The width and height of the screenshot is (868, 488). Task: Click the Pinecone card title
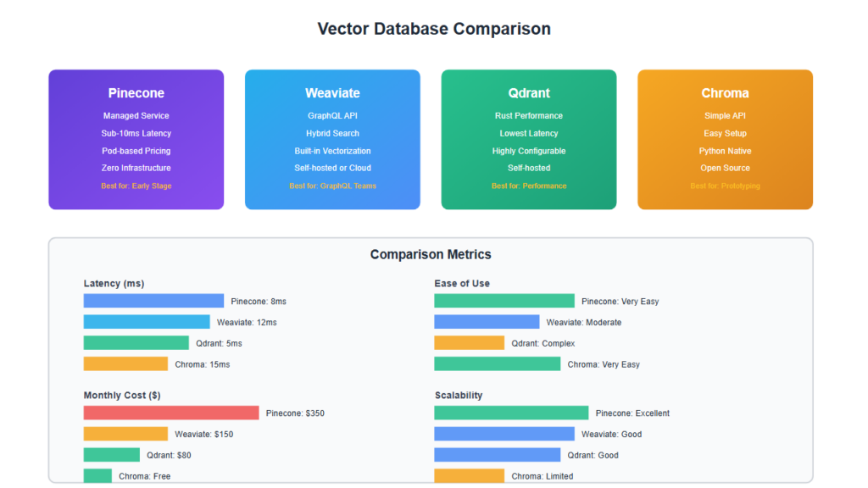136,93
